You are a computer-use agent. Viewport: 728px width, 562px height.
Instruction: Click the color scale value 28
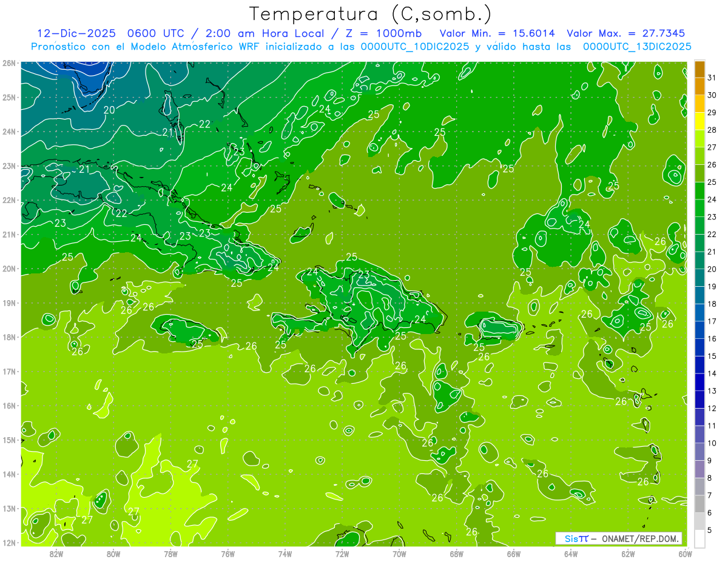pos(712,130)
